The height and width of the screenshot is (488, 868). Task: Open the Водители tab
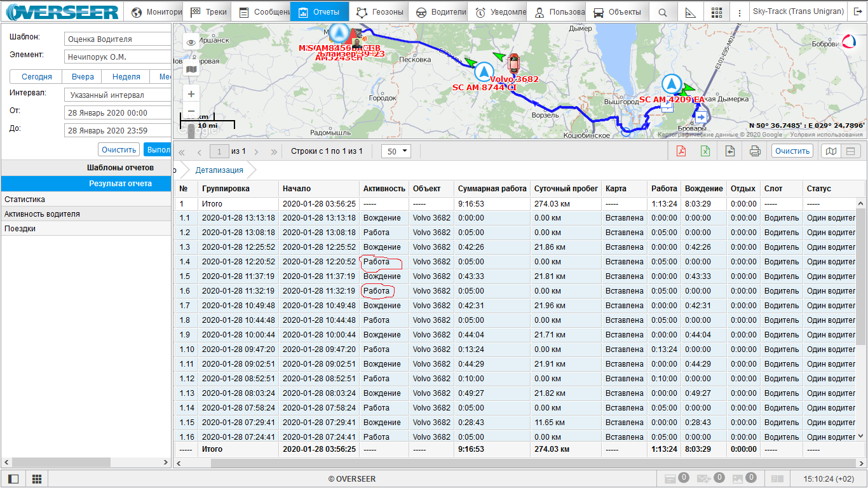(x=440, y=12)
